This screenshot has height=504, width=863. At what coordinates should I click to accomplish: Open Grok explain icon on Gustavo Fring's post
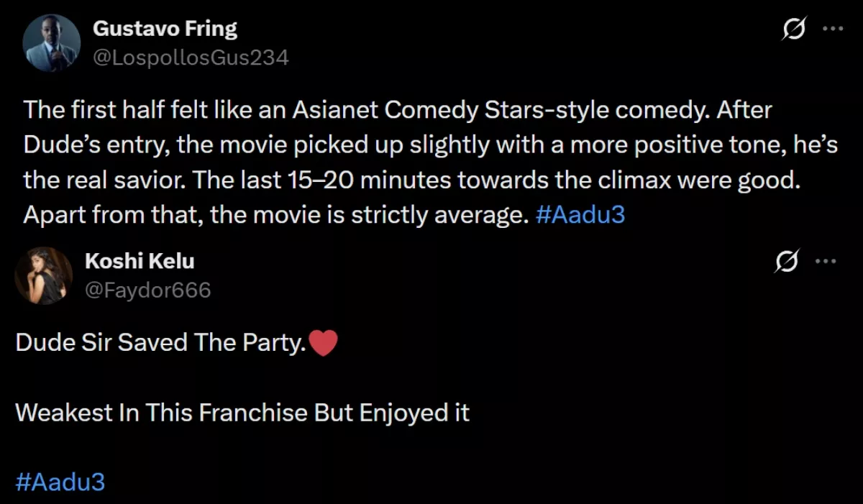pos(795,29)
